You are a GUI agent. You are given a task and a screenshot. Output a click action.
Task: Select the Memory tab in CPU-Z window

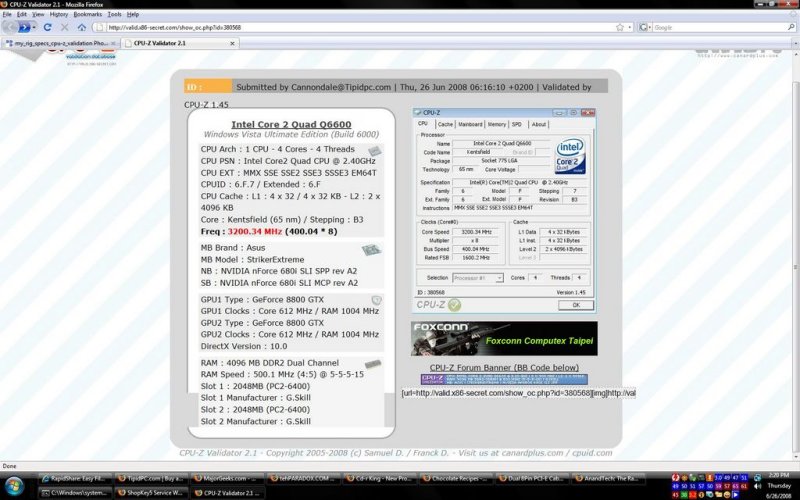pos(496,124)
